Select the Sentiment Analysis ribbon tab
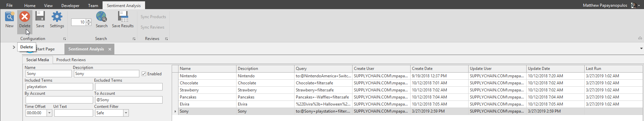This screenshot has width=644, height=121. [124, 5]
